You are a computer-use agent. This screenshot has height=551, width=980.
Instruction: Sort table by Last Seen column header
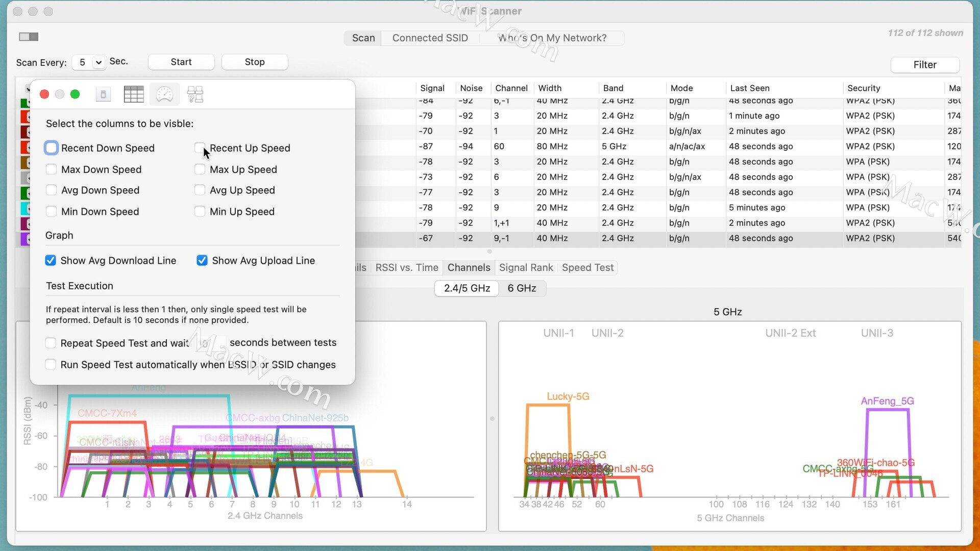[749, 88]
